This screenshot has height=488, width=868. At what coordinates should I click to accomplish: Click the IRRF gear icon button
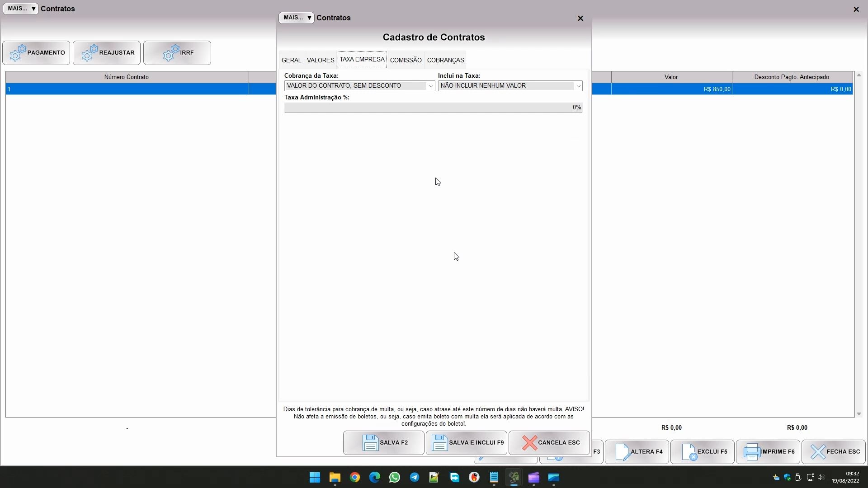click(171, 53)
